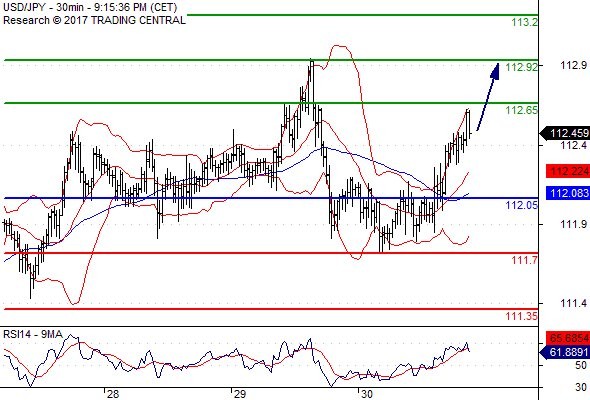
Task: Click the current price tag 112.459
Action: click(565, 133)
